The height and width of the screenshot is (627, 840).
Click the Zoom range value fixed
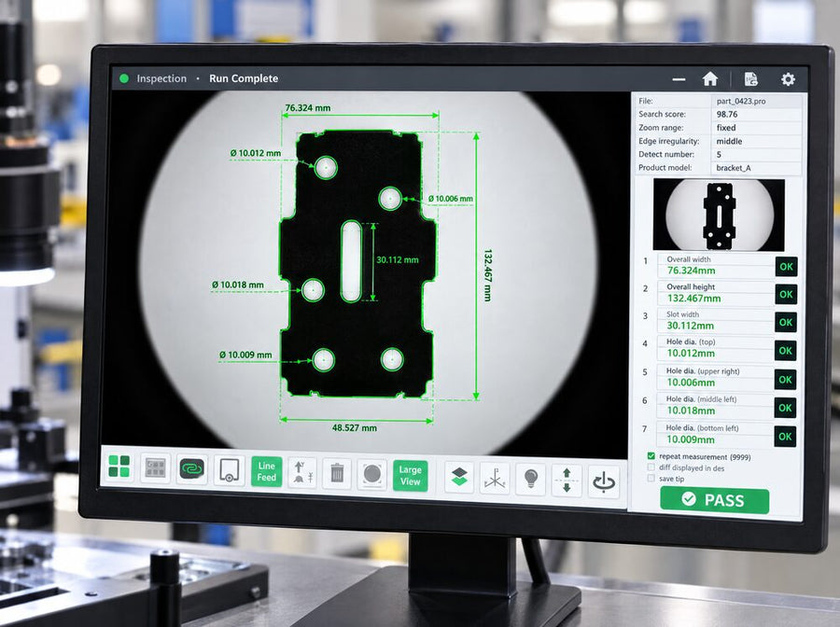click(726, 128)
